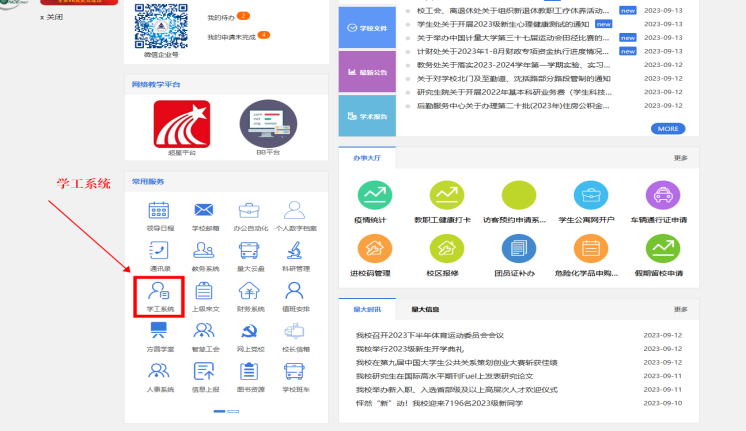
Task: Click the 财务系统 house icon
Action: (249, 292)
